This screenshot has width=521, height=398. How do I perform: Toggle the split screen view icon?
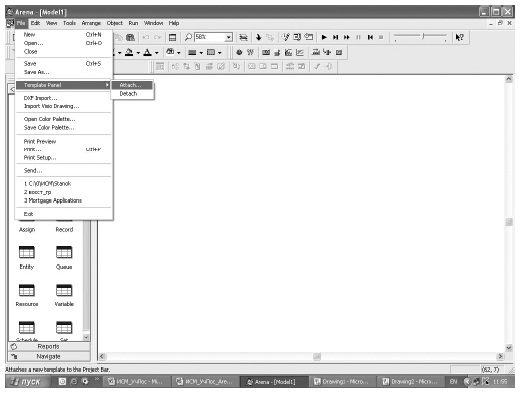172,37
